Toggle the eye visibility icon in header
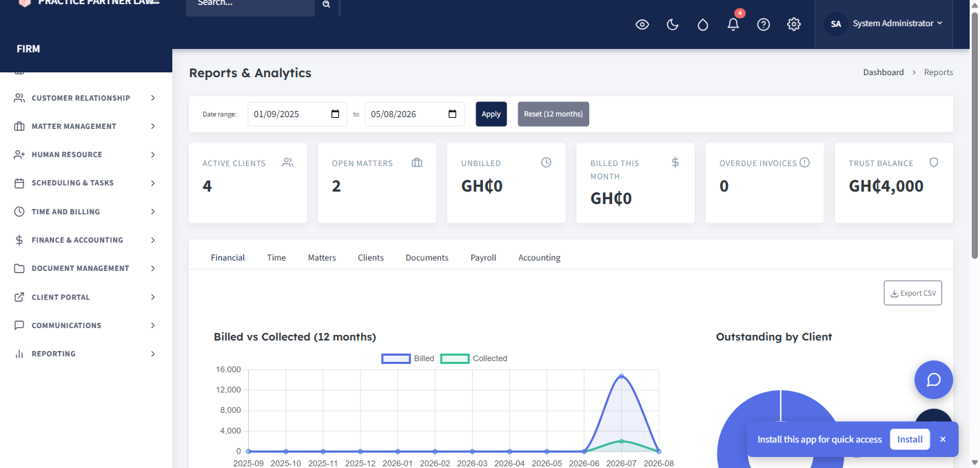The image size is (980, 468). pos(642,25)
